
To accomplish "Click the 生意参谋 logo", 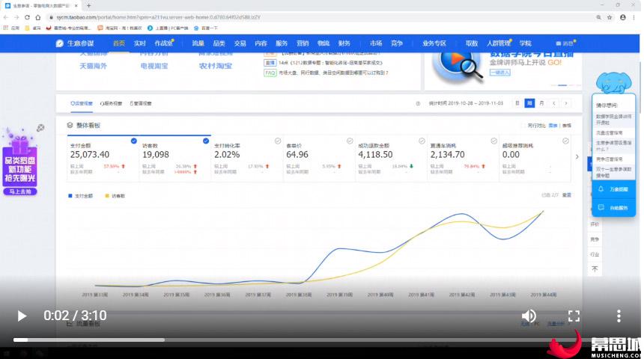I will click(75, 43).
